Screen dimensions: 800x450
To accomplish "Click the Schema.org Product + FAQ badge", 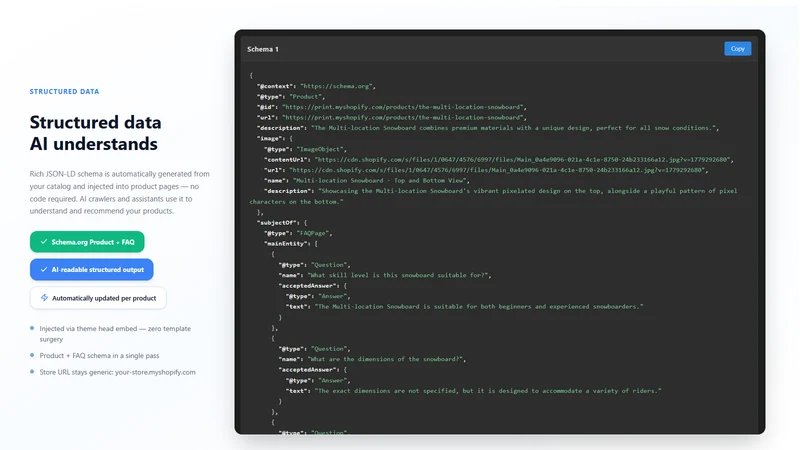I will pos(87,242).
